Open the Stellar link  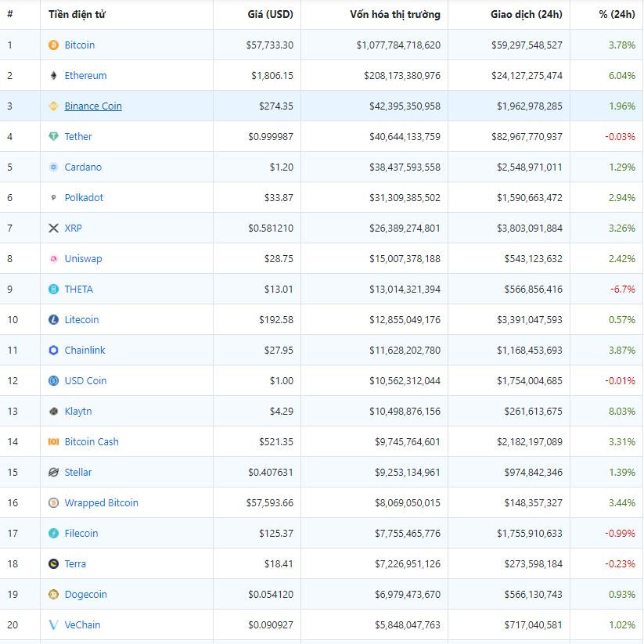(x=78, y=473)
